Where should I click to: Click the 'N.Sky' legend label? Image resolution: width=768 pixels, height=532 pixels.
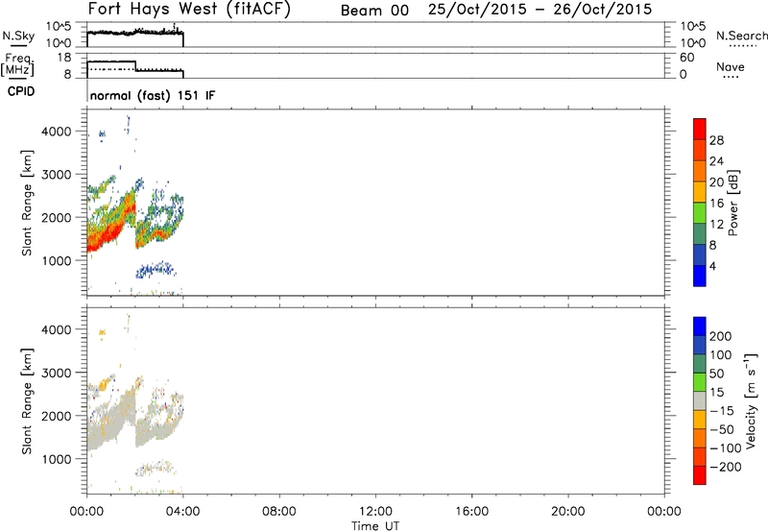point(18,36)
